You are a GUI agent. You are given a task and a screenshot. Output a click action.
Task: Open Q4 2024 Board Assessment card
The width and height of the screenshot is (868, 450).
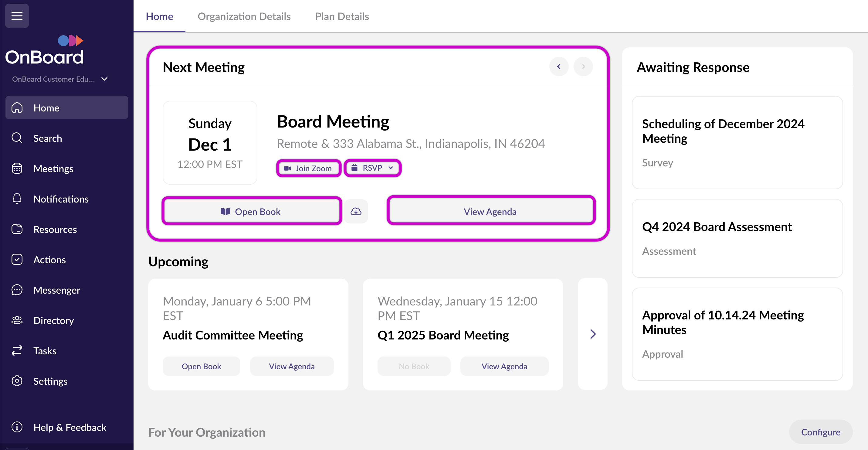[737, 238]
